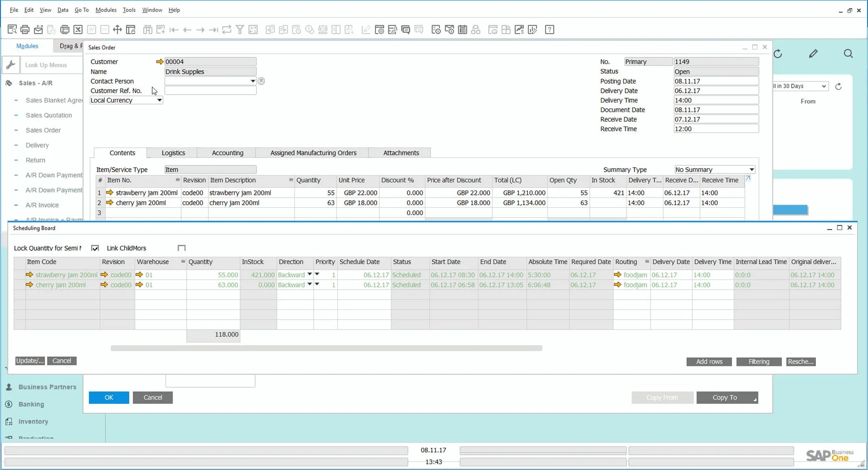The image size is (868, 470).
Task: Click the Export to Excel toolbar icon
Action: (78, 30)
